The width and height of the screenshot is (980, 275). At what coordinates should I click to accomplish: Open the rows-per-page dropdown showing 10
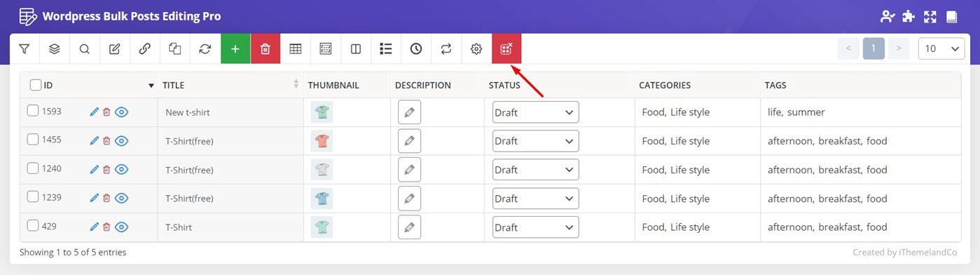pyautogui.click(x=941, y=48)
